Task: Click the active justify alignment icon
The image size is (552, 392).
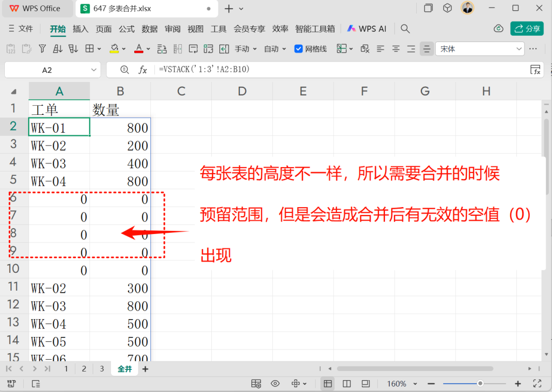Action: [x=427, y=49]
